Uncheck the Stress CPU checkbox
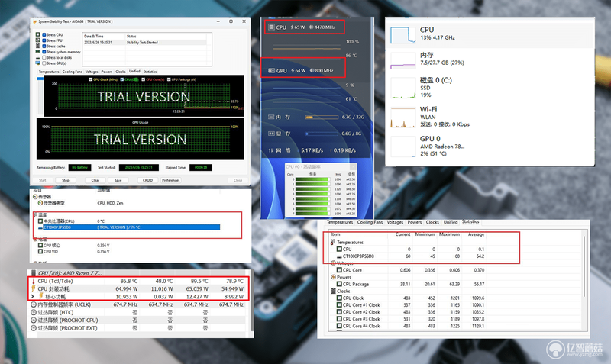Screen dimensions: 611x364 tap(44, 34)
